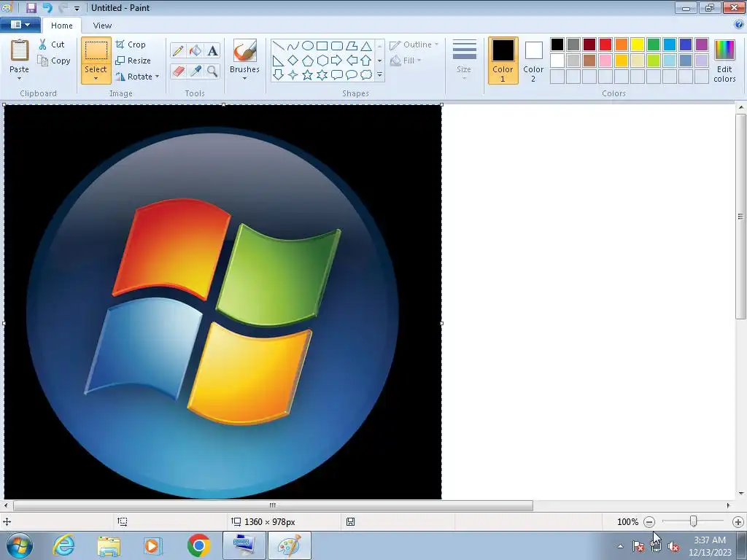The width and height of the screenshot is (747, 560).
Task: Click the vertical scrollbar down arrow
Action: click(x=741, y=494)
